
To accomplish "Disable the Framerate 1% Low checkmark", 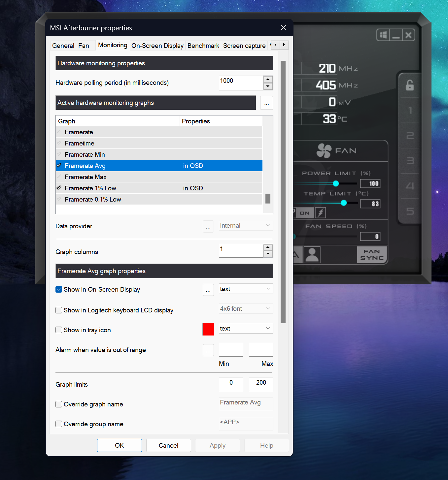I will [x=59, y=188].
